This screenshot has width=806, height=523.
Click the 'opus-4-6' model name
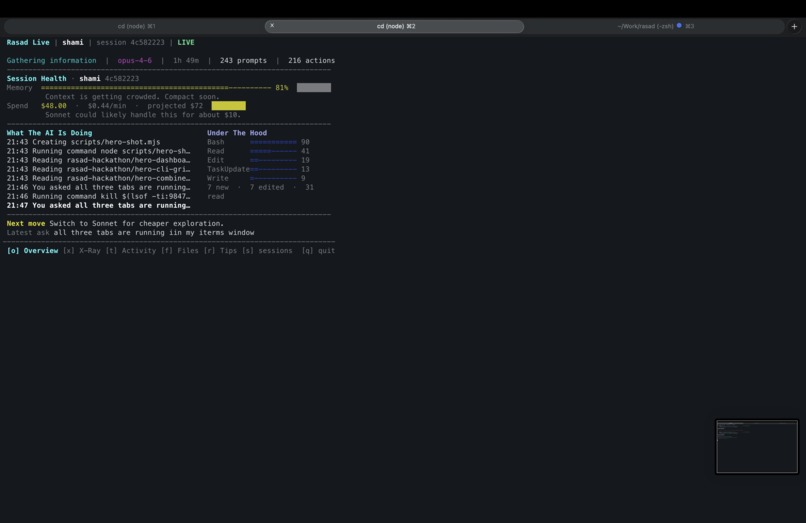click(134, 60)
